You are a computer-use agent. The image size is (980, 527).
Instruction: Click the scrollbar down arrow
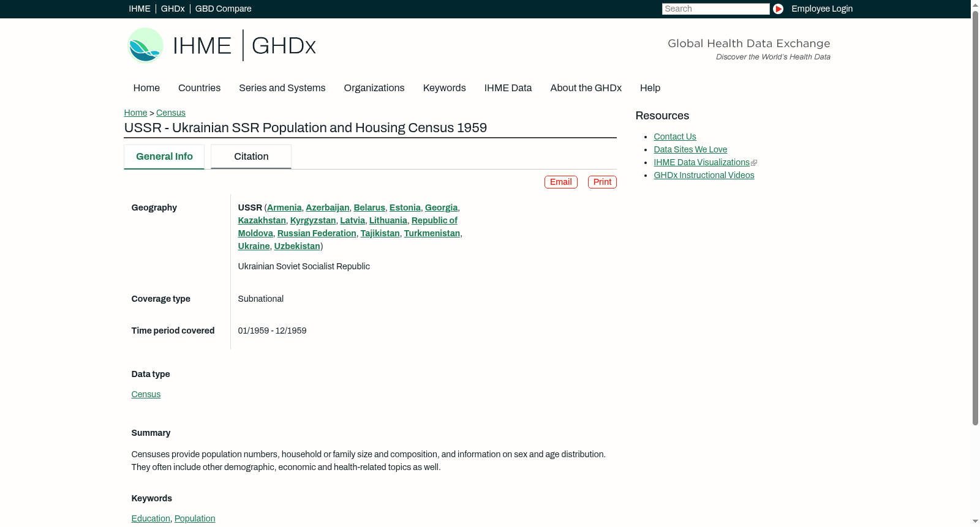click(x=975, y=522)
